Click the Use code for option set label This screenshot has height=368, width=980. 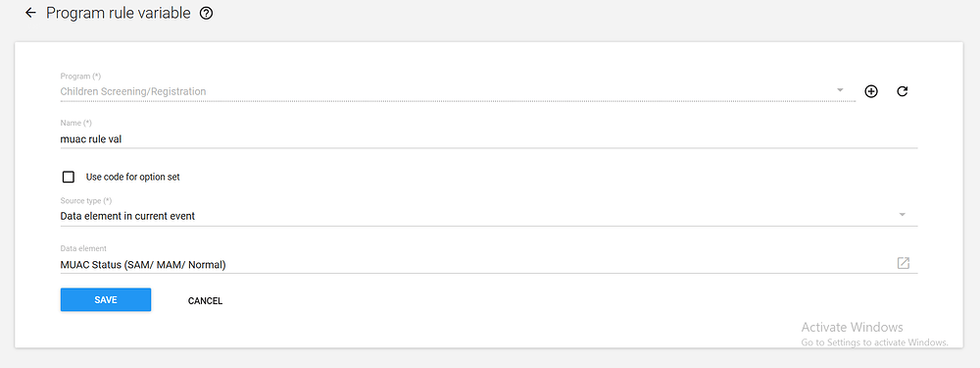click(133, 177)
